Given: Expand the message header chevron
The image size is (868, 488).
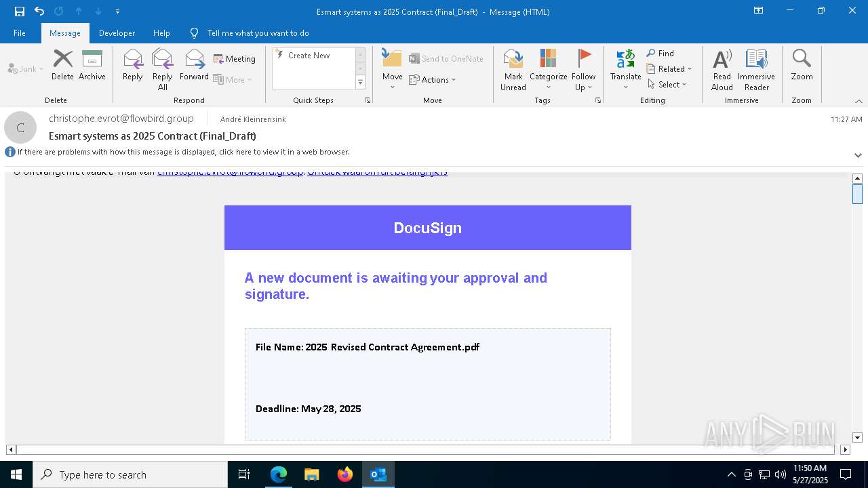Looking at the screenshot, I should [858, 155].
